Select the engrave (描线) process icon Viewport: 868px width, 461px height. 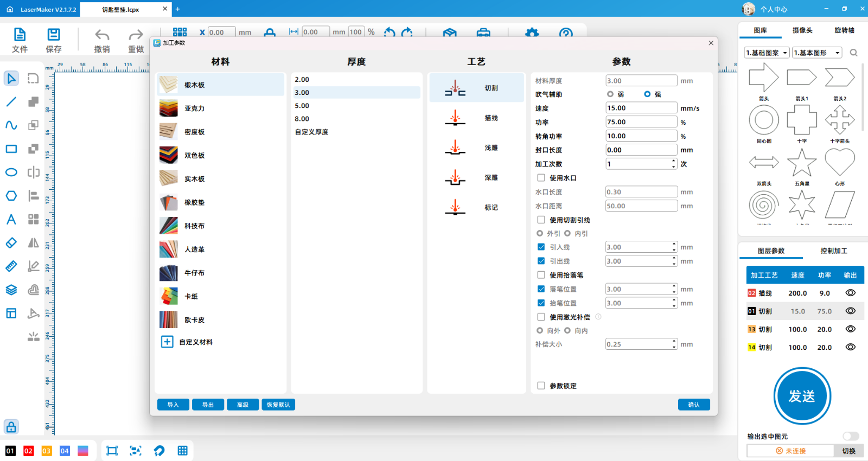click(455, 118)
